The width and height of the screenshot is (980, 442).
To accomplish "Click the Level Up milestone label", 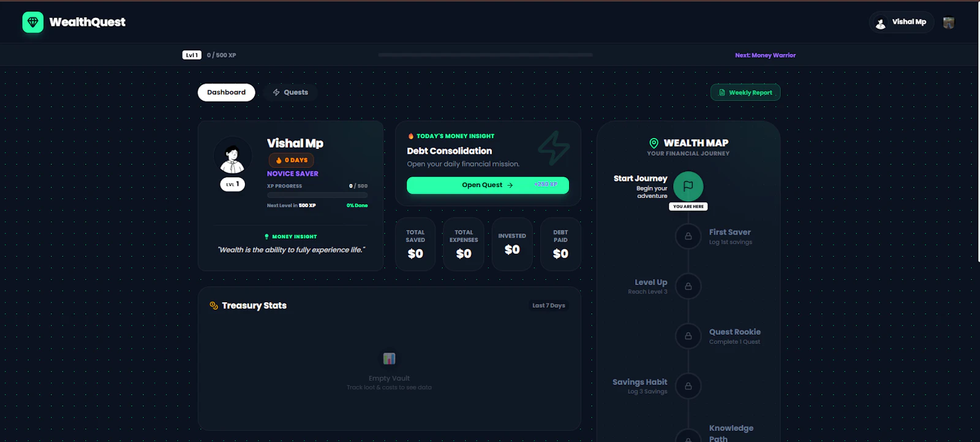I will pos(651,283).
